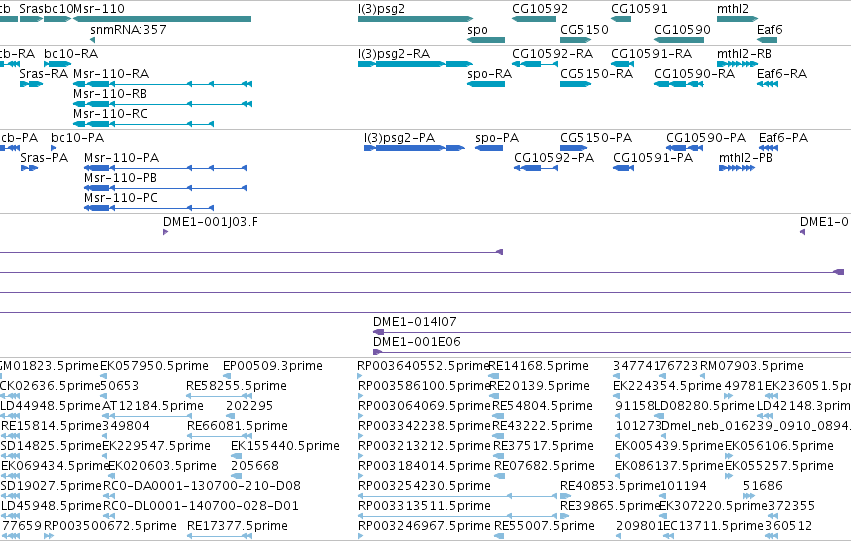Click the Eaf6 gene label

(770, 30)
